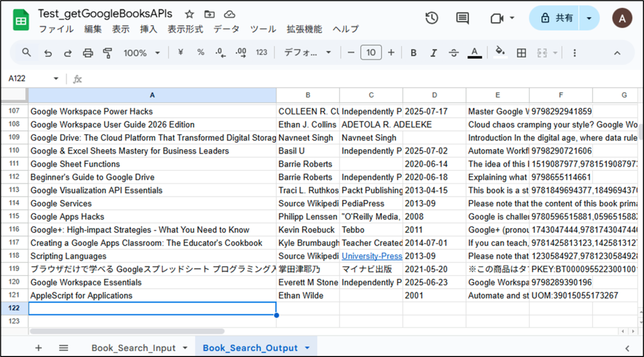The width and height of the screenshot is (644, 357).
Task: Open the merge cells dropdown arrow
Action: pos(555,53)
